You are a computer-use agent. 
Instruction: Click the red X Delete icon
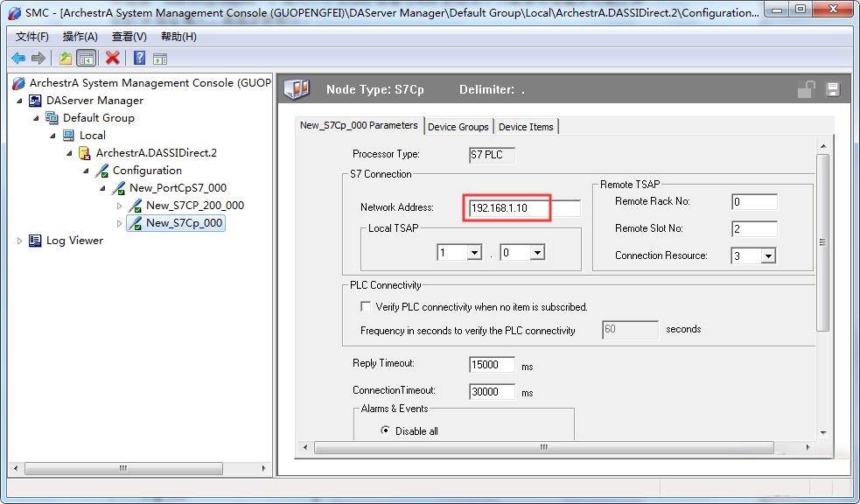click(112, 58)
